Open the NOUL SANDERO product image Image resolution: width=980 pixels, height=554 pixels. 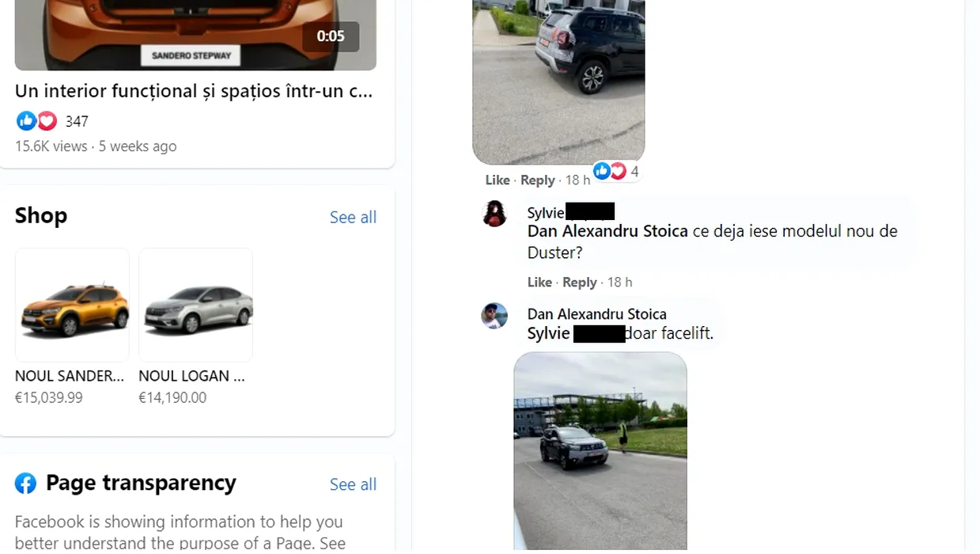click(72, 305)
